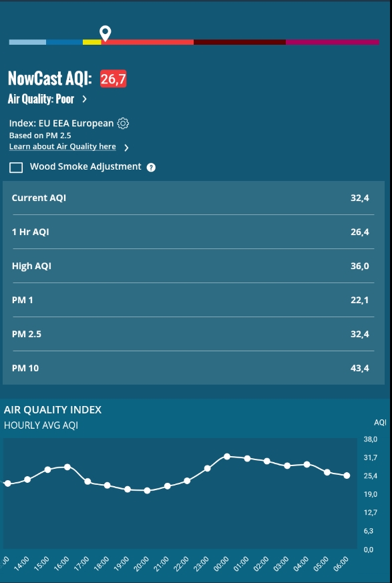Click the magenta segment of AQI scale

[333, 42]
